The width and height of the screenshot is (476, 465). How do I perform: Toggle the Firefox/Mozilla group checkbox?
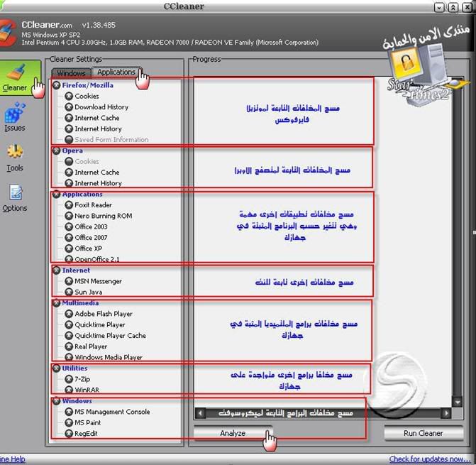[56, 85]
